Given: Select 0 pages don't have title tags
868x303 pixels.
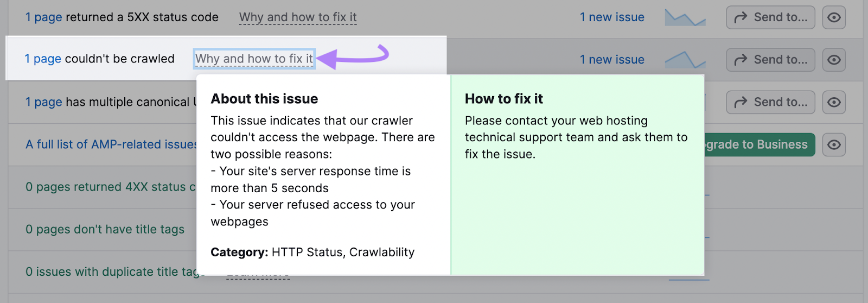Looking at the screenshot, I should coord(105,229).
